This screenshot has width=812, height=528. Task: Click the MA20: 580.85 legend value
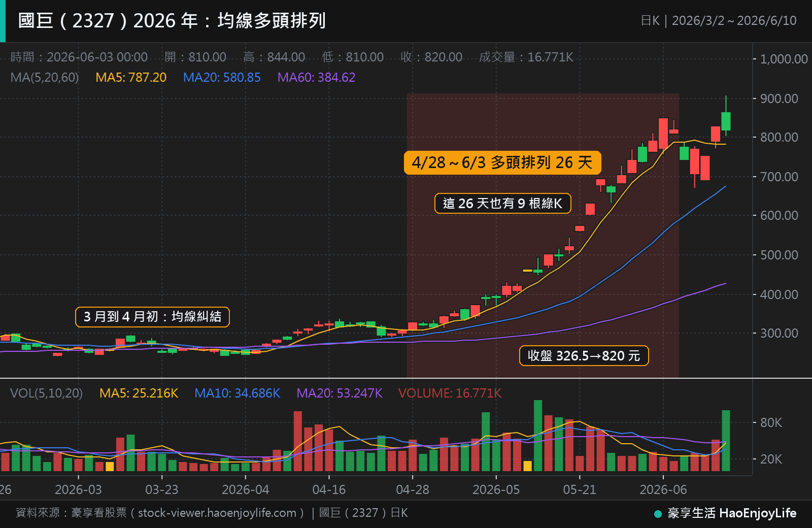click(222, 78)
